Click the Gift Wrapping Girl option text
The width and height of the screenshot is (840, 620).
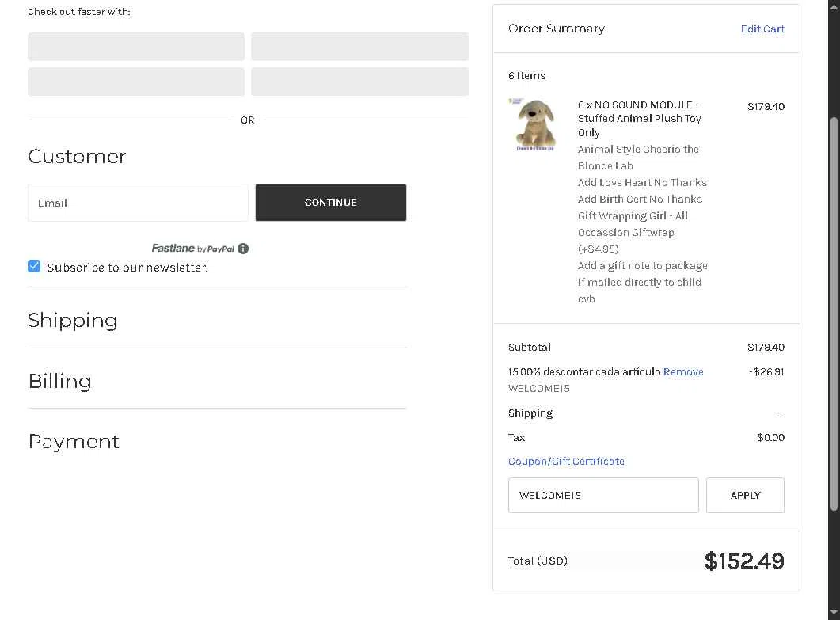coord(633,232)
